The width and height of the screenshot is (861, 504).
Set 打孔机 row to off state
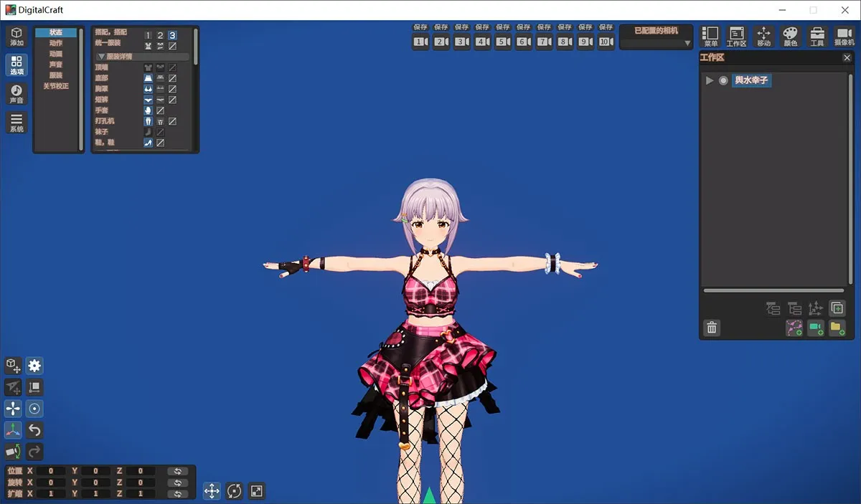click(172, 121)
